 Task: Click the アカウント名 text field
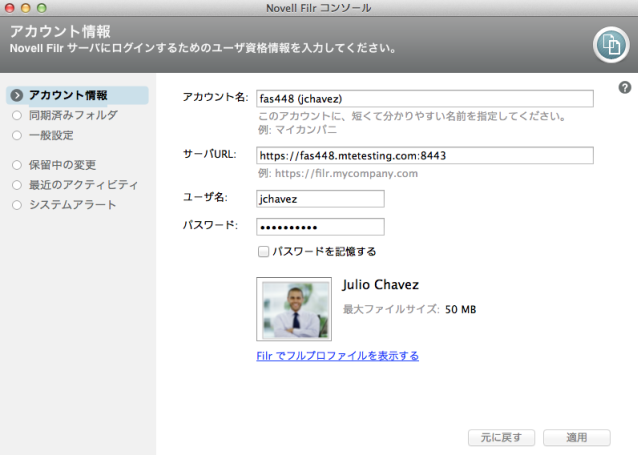pos(425,98)
